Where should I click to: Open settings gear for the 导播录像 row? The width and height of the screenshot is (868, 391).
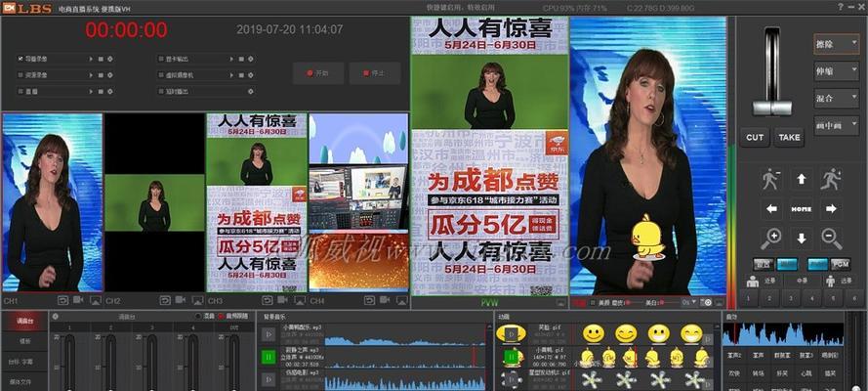109,59
